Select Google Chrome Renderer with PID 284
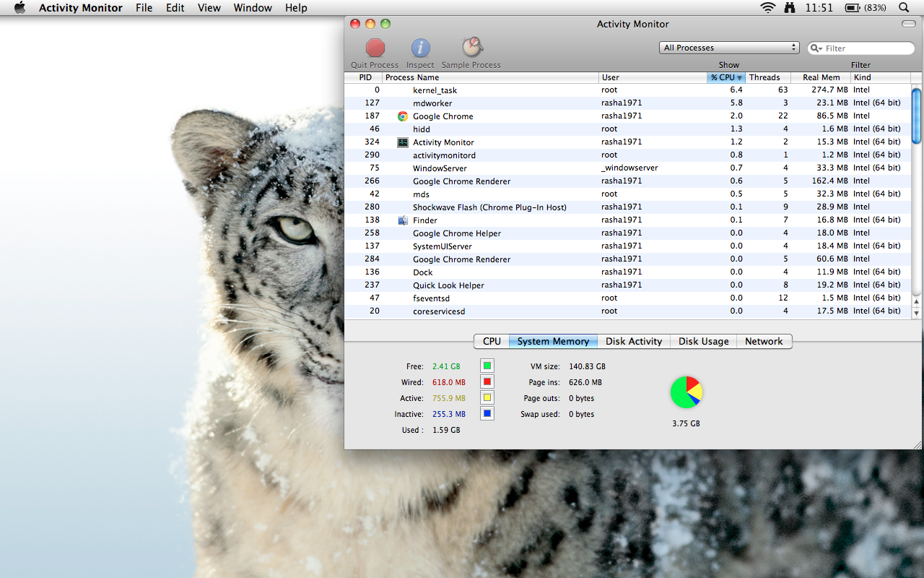The height and width of the screenshot is (578, 924). (627, 259)
